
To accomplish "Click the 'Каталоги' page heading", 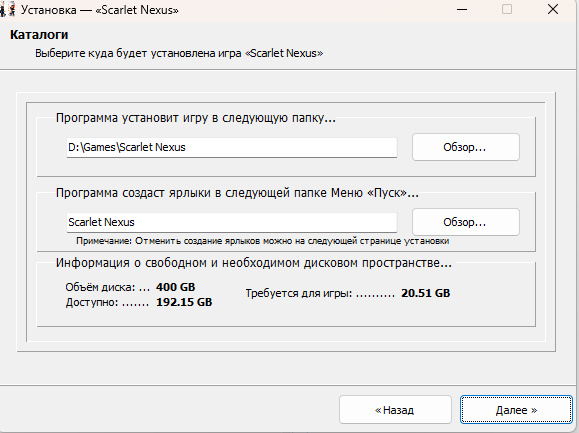I will point(39,35).
